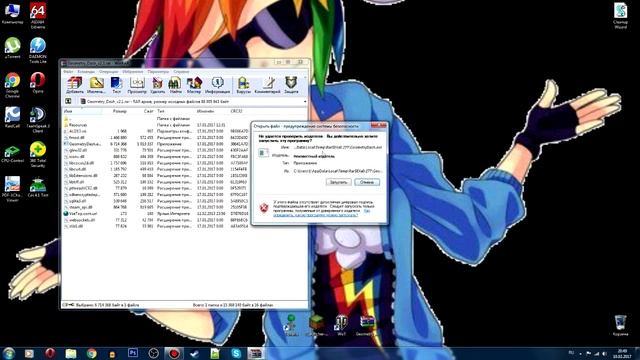The height and width of the screenshot is (360, 640).
Task: Click the Skype taskbar icon
Action: [x=236, y=353]
